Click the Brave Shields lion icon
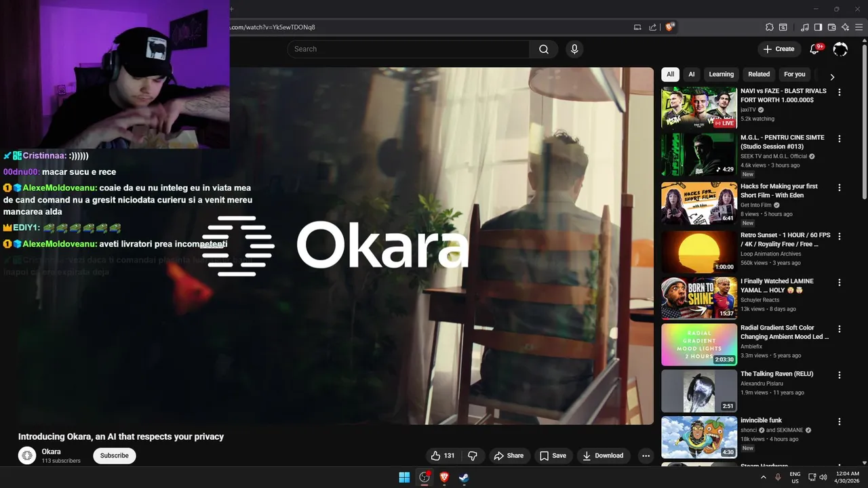 [670, 27]
